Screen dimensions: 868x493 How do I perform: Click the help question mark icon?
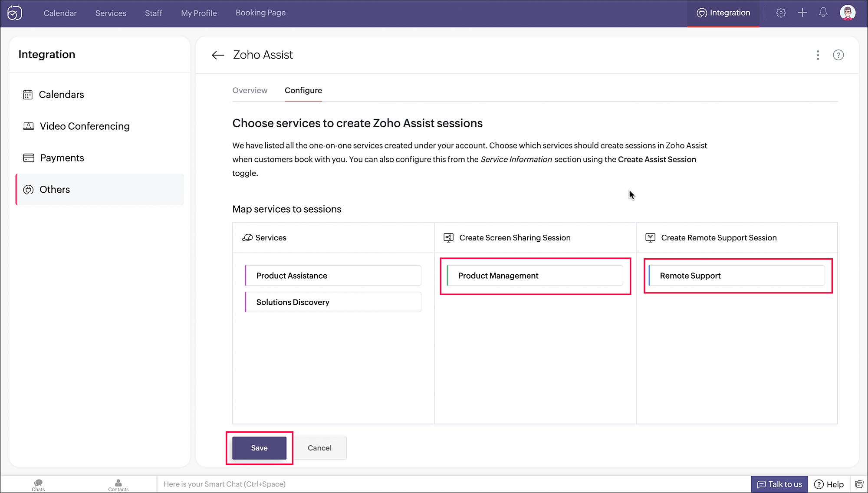pyautogui.click(x=838, y=55)
